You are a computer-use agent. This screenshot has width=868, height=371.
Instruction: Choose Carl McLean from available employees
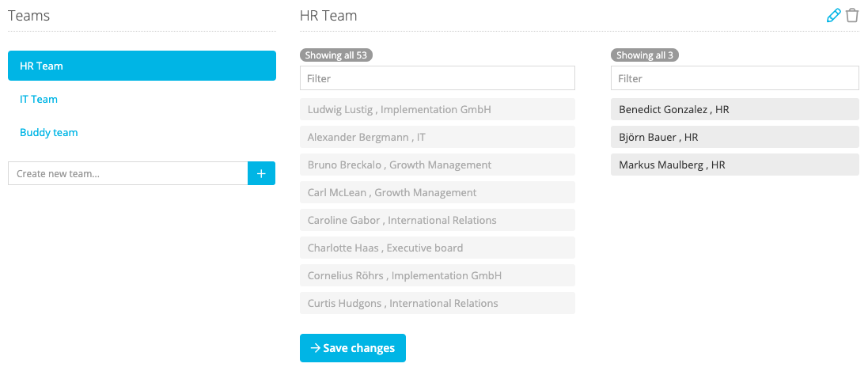point(438,192)
